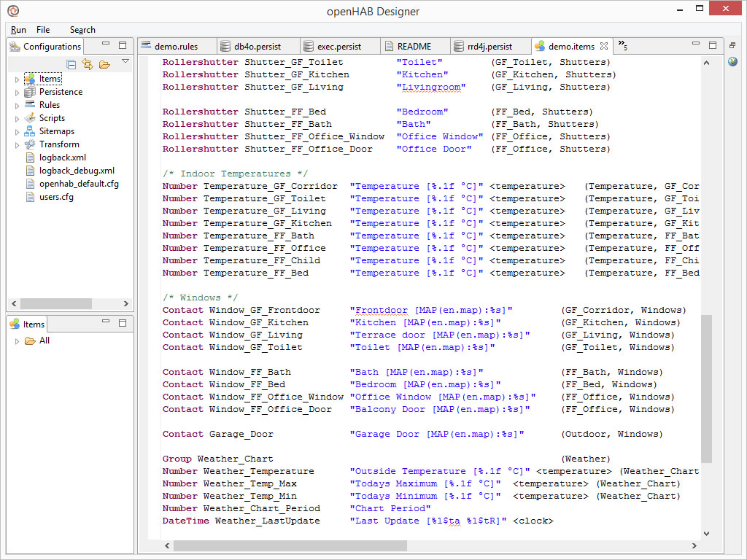Click the Items folder icon in tree
This screenshot has height=560, width=747.
[29, 79]
